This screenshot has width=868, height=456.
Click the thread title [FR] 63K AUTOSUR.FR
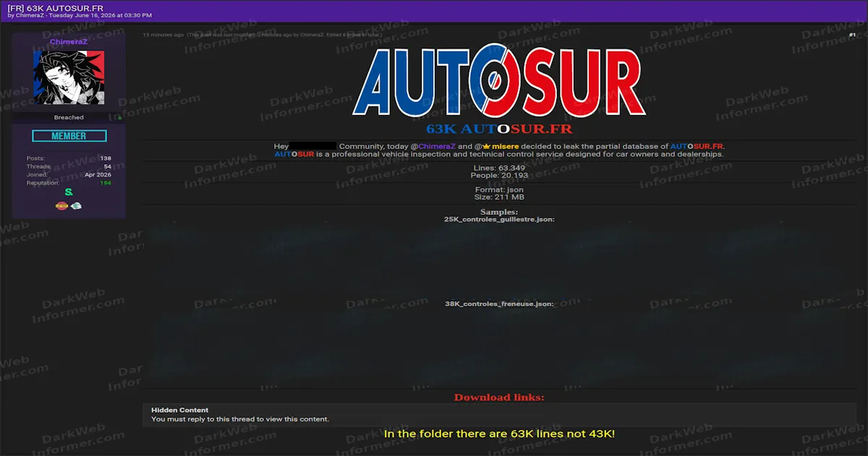click(55, 7)
